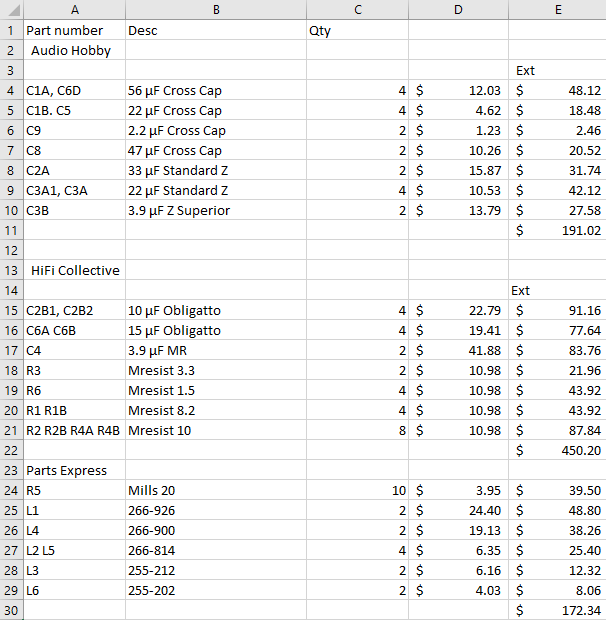Select 'Mresist 1.5' cell

(216, 390)
